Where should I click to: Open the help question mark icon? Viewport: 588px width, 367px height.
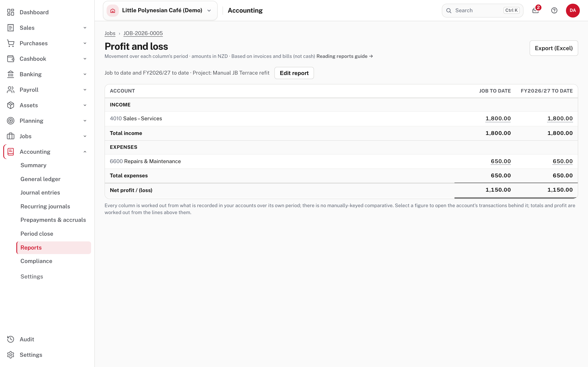click(554, 10)
